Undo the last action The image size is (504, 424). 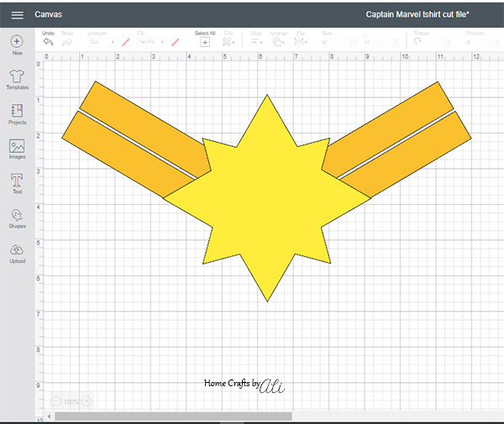point(48,42)
